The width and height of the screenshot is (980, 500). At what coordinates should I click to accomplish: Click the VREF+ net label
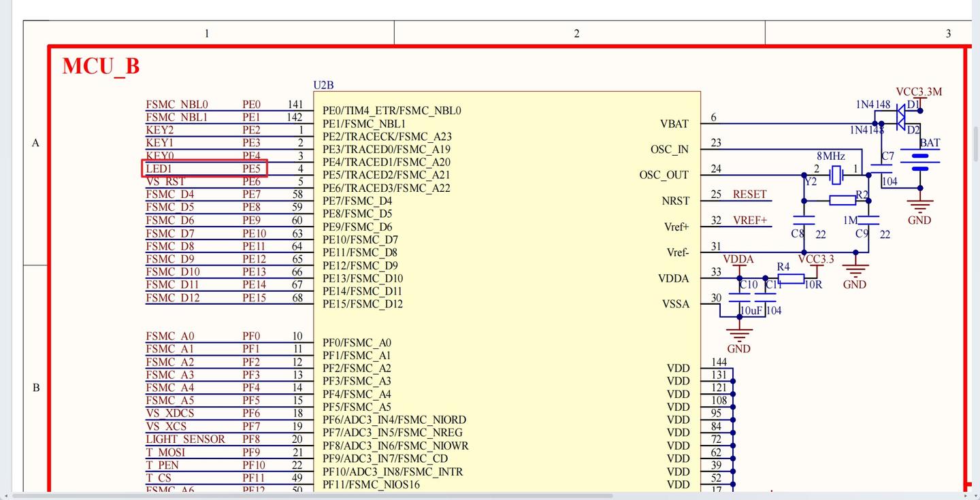point(749,220)
